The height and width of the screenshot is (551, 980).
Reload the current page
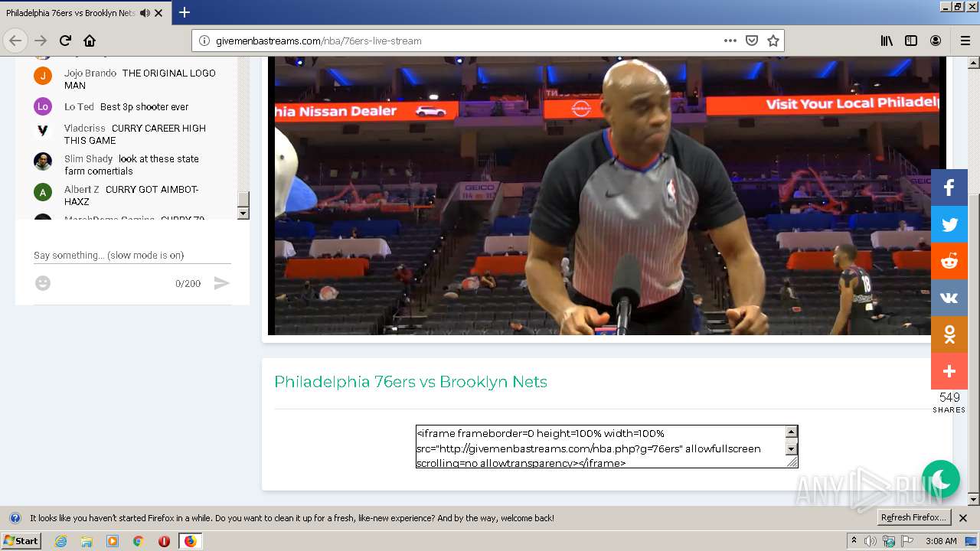coord(65,41)
